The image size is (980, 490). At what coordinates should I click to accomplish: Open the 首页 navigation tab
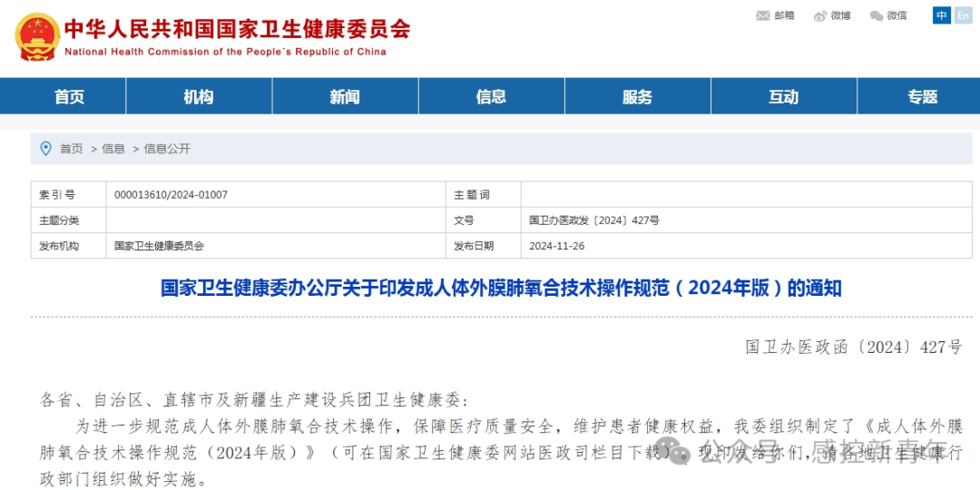[70, 97]
